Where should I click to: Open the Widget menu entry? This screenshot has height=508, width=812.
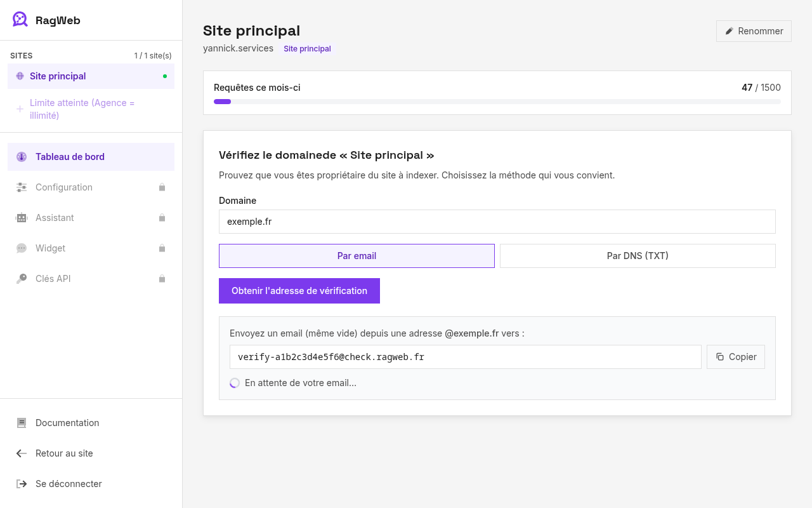pyautogui.click(x=91, y=248)
